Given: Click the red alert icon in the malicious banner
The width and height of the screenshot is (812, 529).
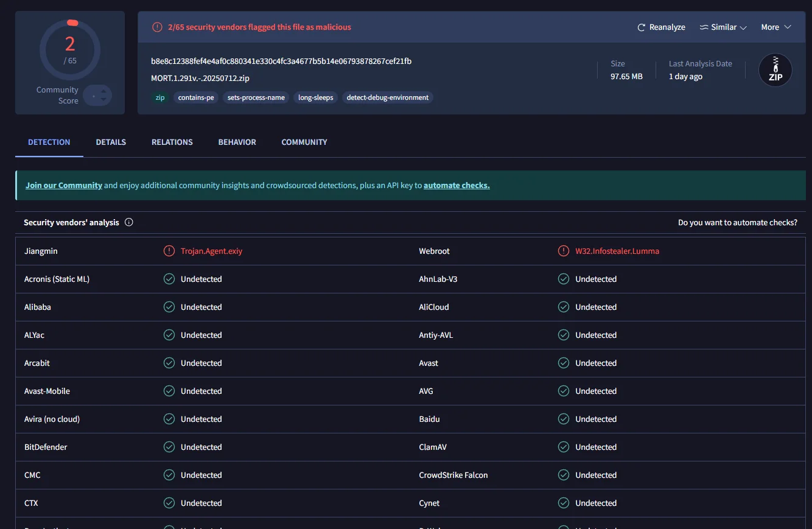Looking at the screenshot, I should pyautogui.click(x=157, y=27).
